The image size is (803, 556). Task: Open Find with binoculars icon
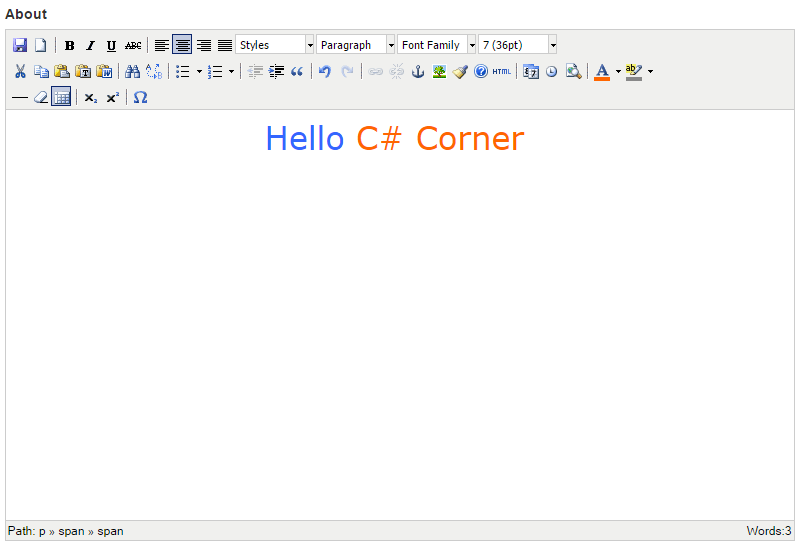(133, 71)
